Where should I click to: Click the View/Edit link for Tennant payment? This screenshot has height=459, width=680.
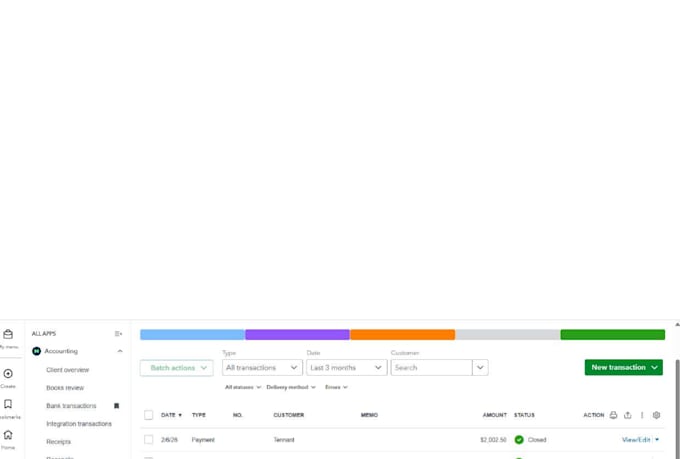pos(636,440)
